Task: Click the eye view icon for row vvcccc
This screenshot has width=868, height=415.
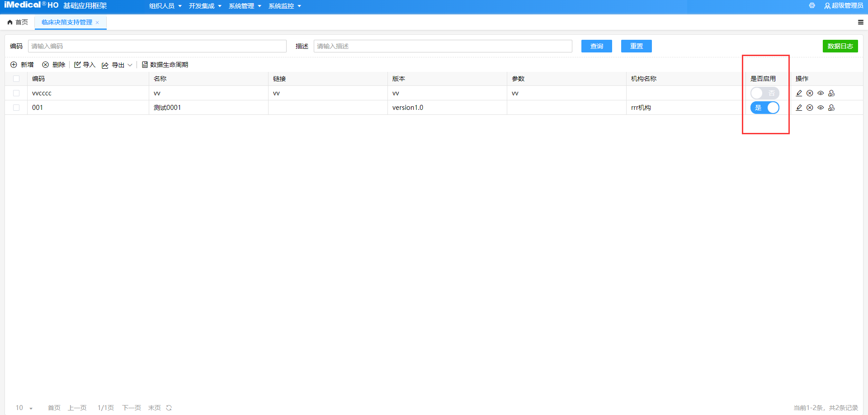Action: [821, 93]
